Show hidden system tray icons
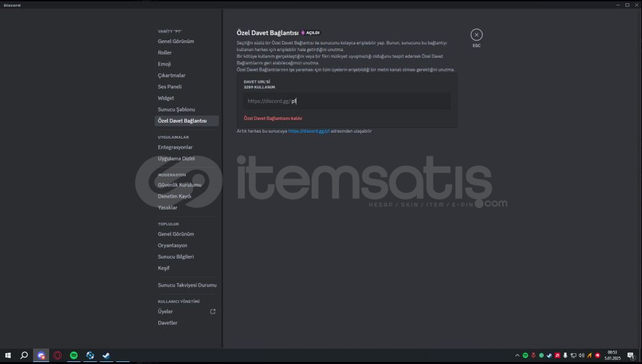642x364 pixels. click(x=517, y=355)
